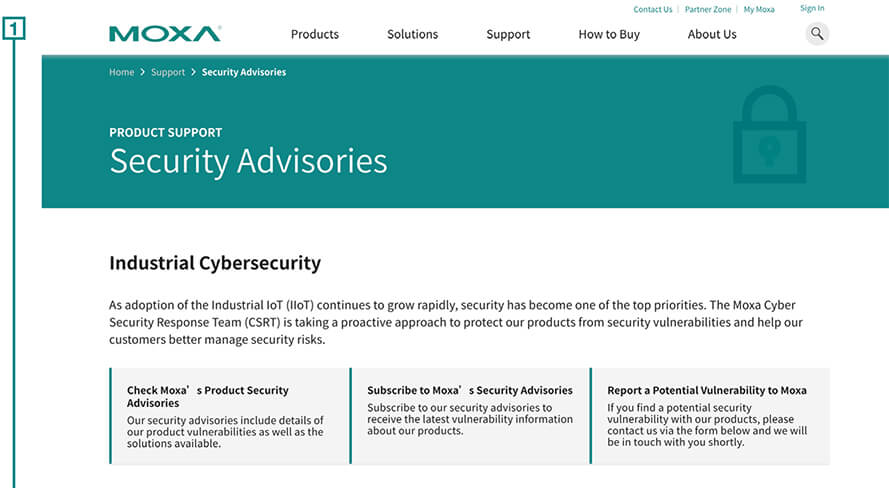Select the Support breadcrumb link
889x488 pixels.
click(168, 72)
